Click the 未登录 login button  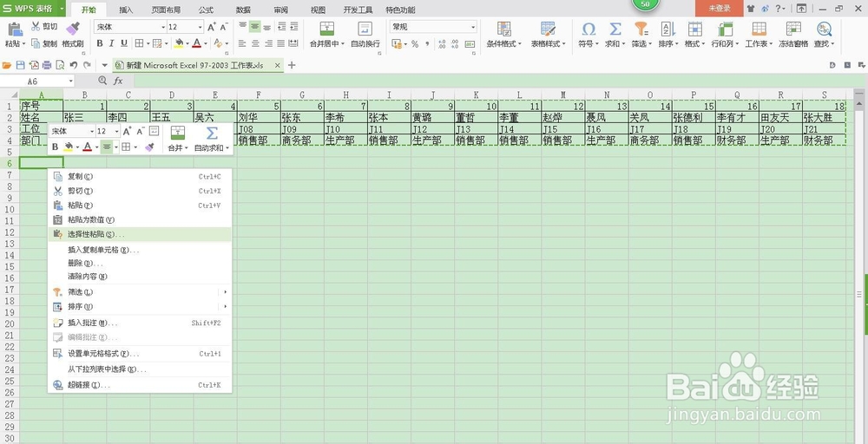click(720, 9)
